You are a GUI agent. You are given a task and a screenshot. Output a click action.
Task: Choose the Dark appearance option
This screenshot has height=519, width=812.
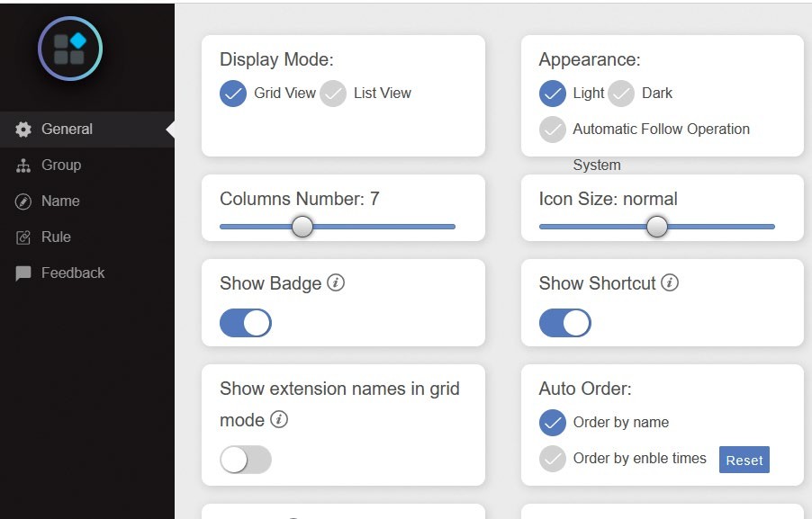(x=621, y=94)
